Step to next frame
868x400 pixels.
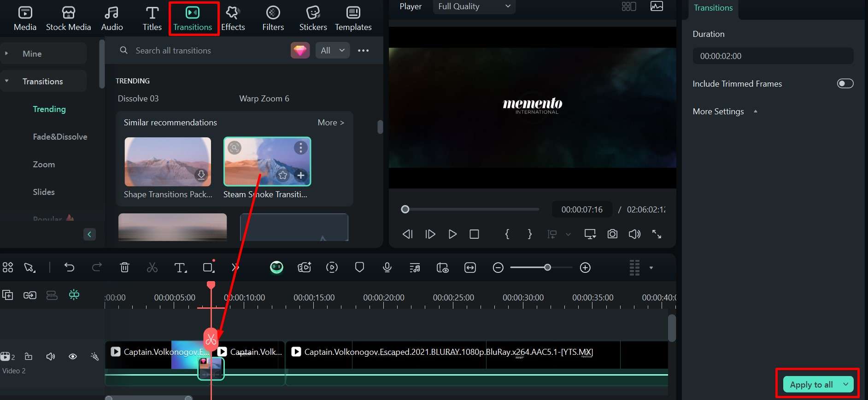(x=430, y=234)
